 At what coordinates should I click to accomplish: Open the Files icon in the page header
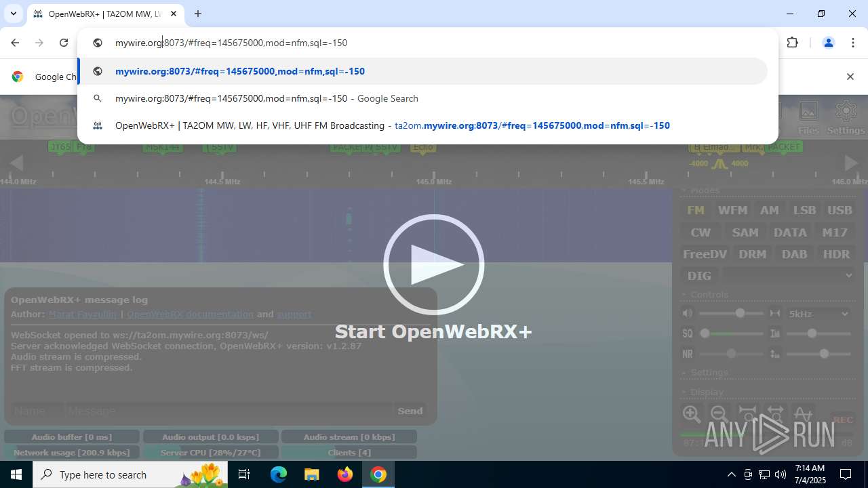(x=808, y=119)
